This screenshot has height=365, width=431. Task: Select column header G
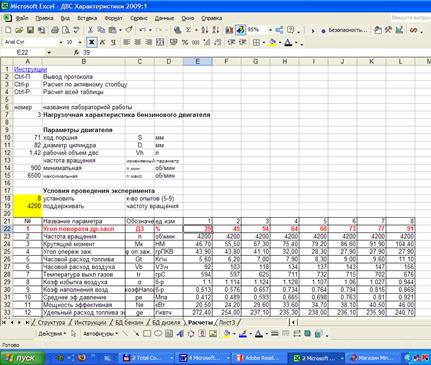click(x=255, y=61)
